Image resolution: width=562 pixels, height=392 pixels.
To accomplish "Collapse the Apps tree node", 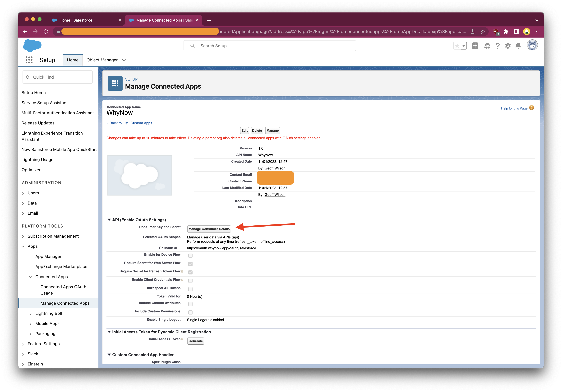I will coord(23,247).
